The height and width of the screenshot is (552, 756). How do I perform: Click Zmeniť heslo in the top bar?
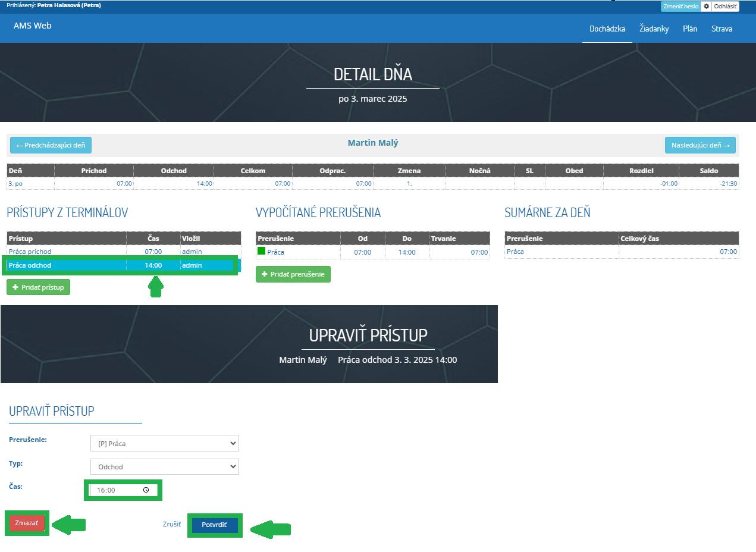(679, 7)
